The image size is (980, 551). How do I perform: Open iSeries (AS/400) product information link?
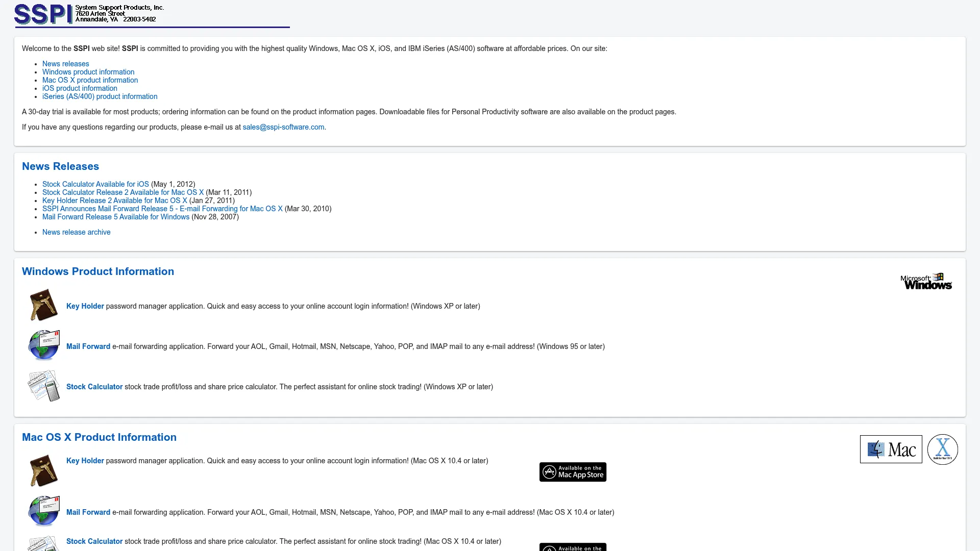[100, 96]
